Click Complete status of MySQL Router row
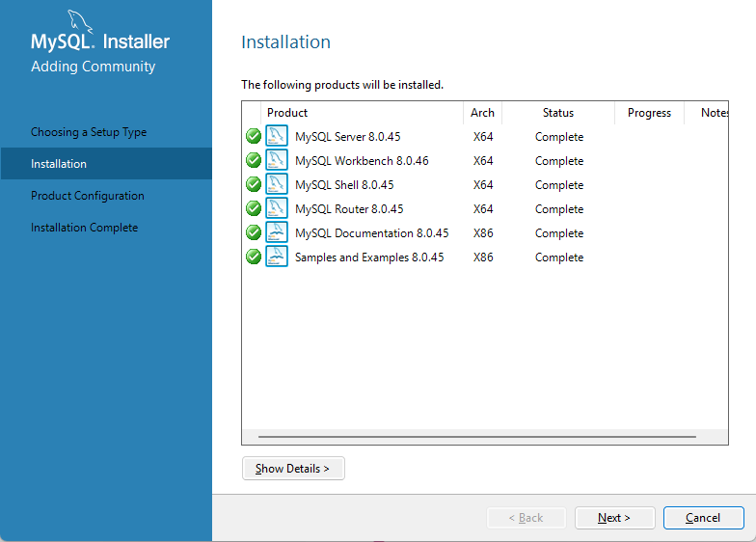The width and height of the screenshot is (756, 542). [x=559, y=209]
